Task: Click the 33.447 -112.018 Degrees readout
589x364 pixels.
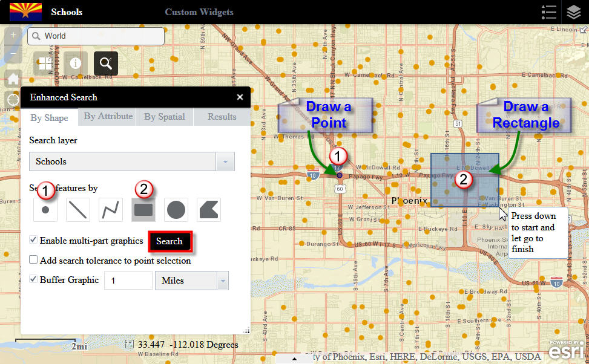Action: [188, 345]
